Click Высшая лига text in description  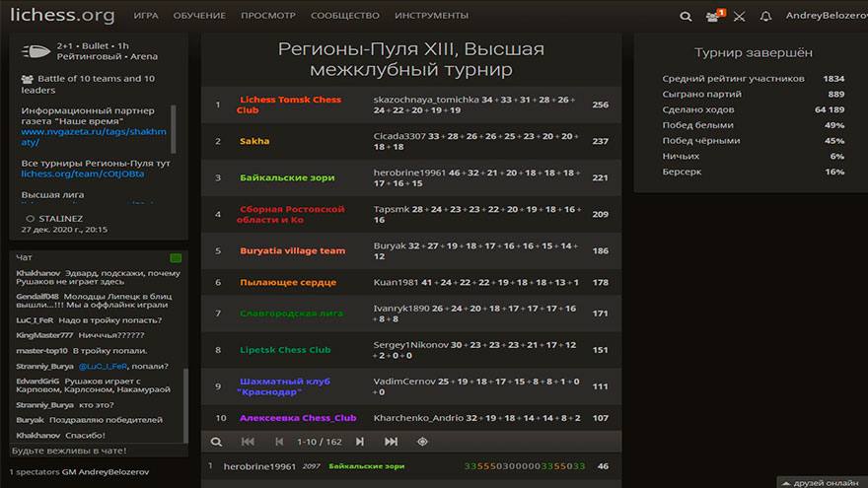pos(52,195)
